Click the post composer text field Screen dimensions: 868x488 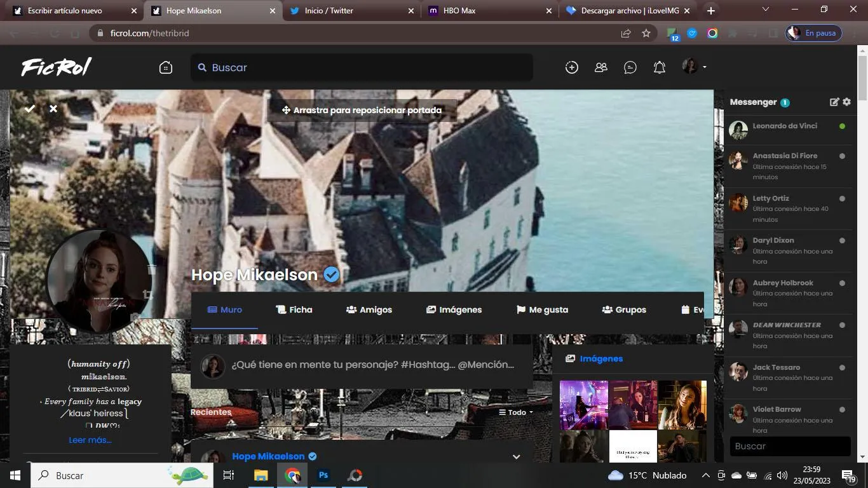point(373,365)
